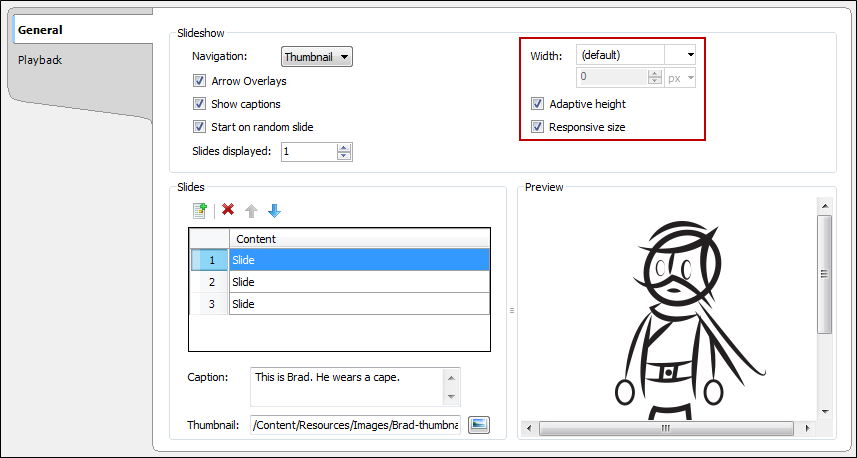Open the px unit dropdown

coord(680,78)
